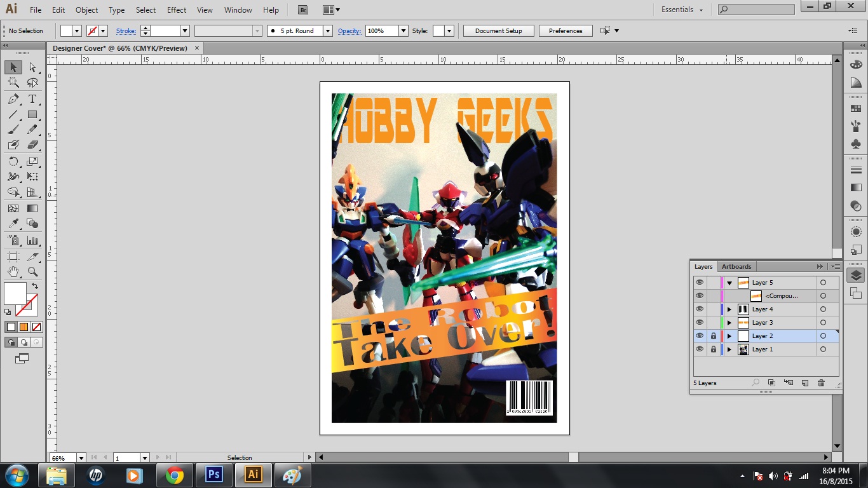Open the Stroke panel link
868x488 pixels.
[126, 30]
